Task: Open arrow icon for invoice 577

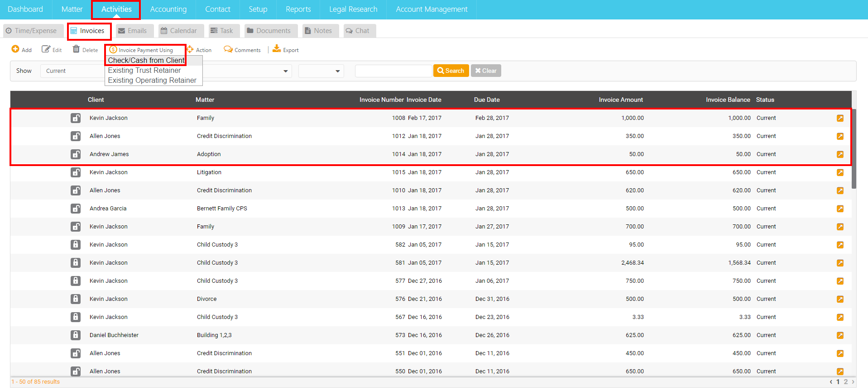Action: pos(840,281)
